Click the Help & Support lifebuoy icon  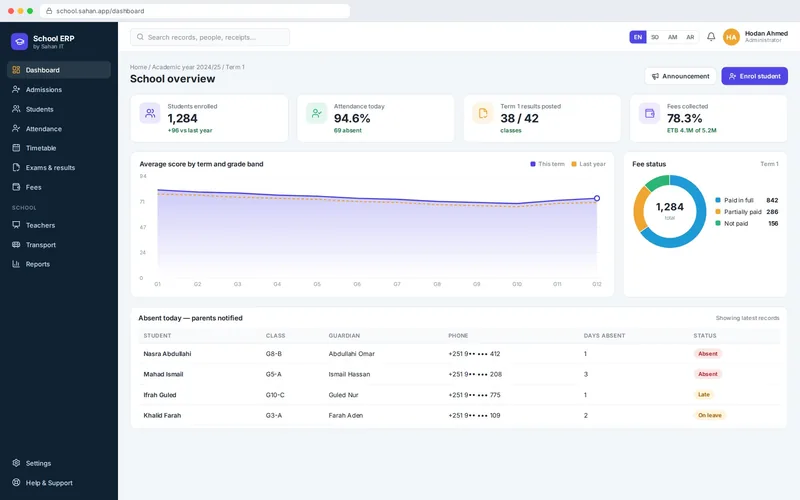pos(16,483)
